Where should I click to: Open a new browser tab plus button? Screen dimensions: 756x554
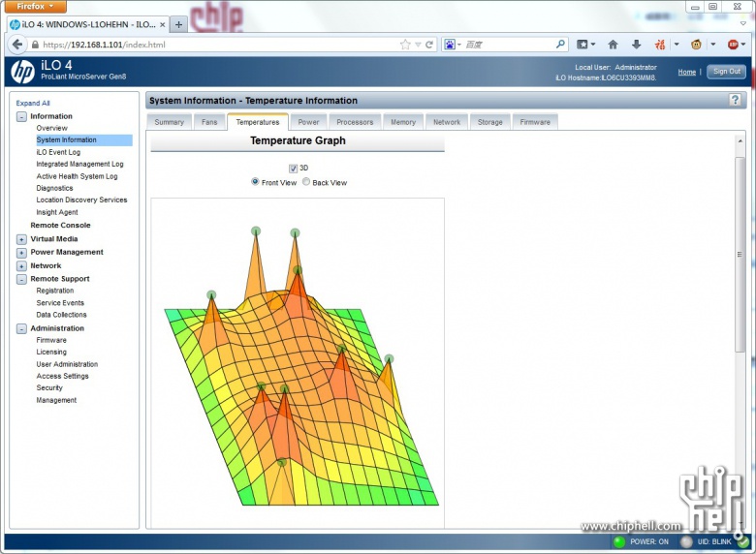coord(178,24)
